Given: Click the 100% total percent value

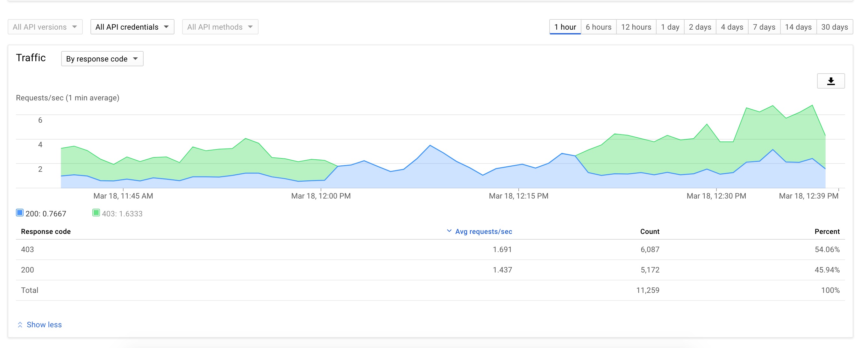Looking at the screenshot, I should pyautogui.click(x=830, y=290).
